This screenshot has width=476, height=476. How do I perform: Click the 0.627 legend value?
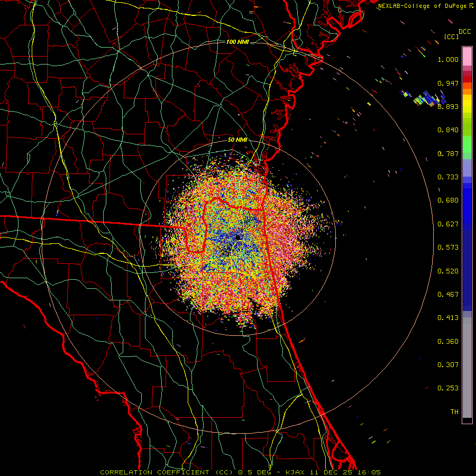click(x=448, y=224)
